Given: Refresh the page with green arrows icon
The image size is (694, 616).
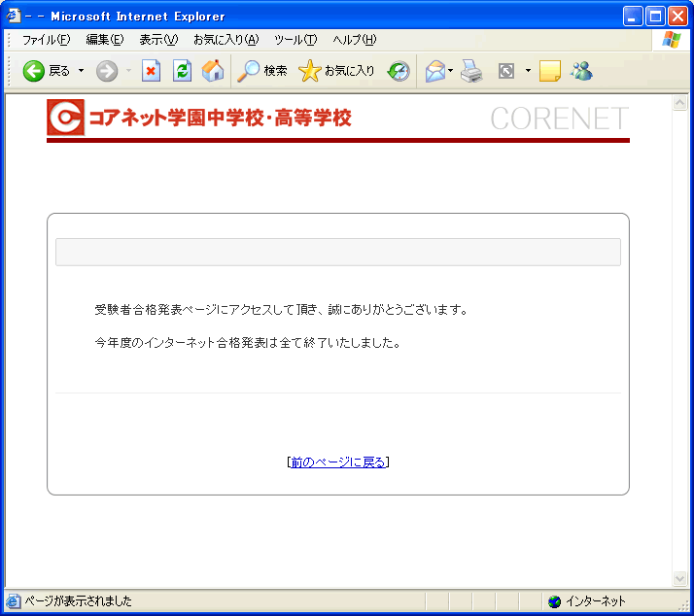Looking at the screenshot, I should pyautogui.click(x=182, y=71).
